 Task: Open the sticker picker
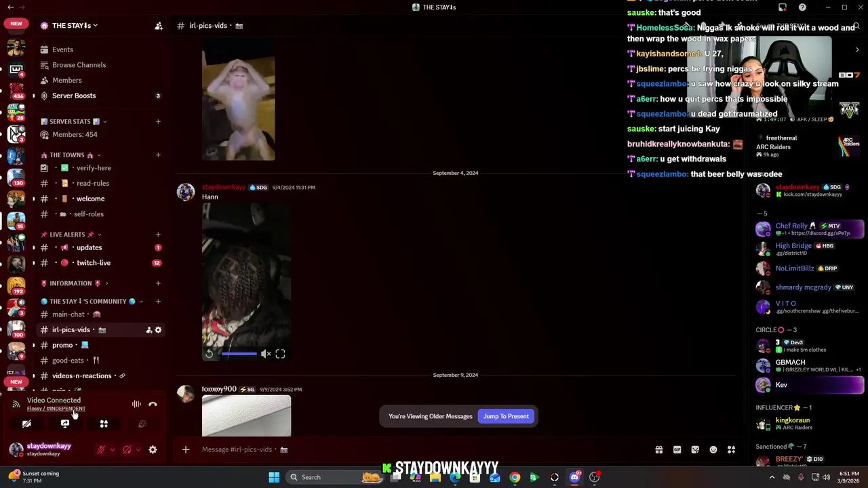[695, 450]
